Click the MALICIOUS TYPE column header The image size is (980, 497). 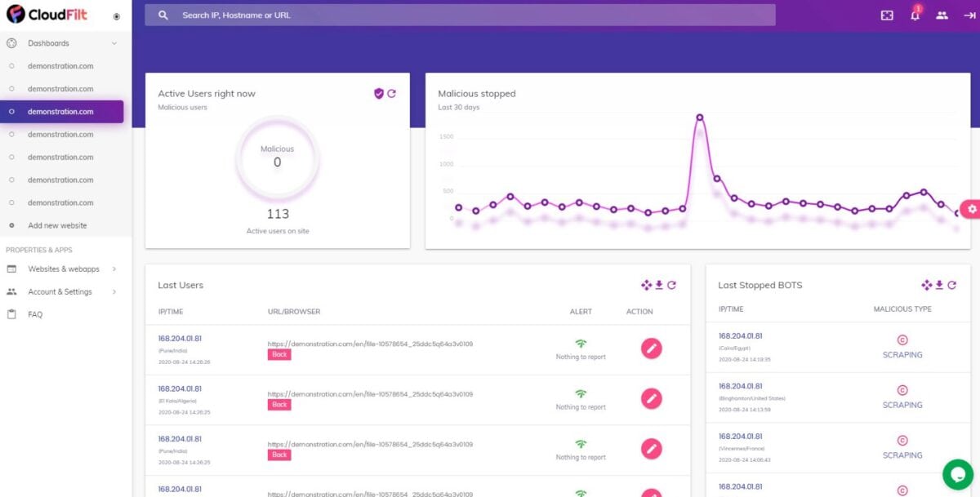pyautogui.click(x=902, y=309)
